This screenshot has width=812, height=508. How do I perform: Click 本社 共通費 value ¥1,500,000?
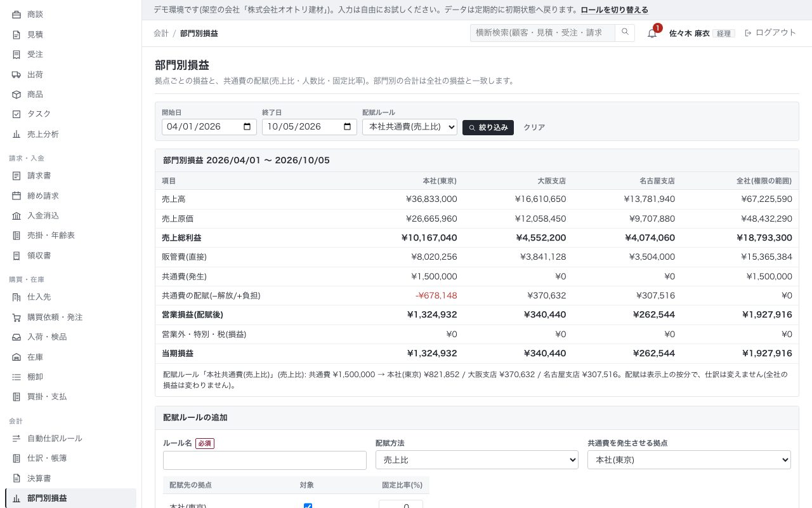pyautogui.click(x=434, y=276)
